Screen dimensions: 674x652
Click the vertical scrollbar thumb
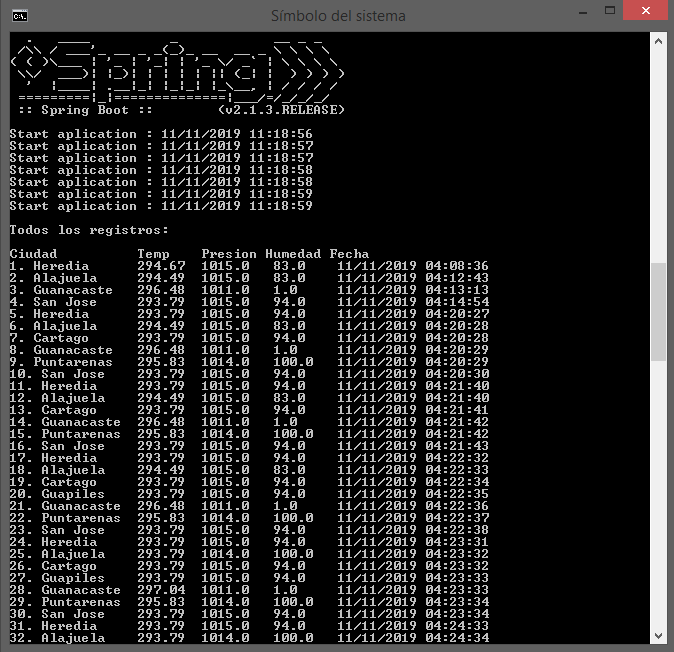coord(658,312)
